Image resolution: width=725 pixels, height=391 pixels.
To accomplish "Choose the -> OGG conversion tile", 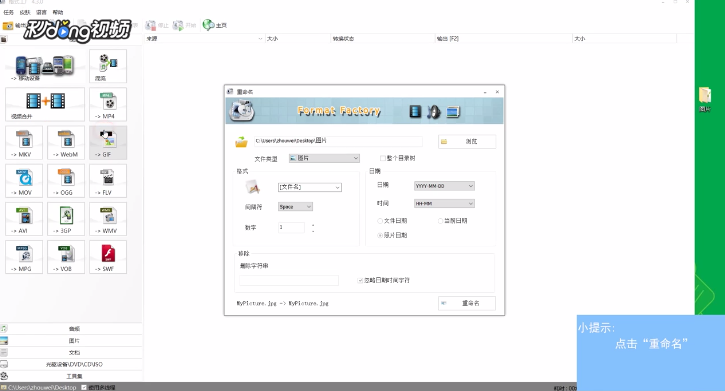I will click(x=66, y=181).
